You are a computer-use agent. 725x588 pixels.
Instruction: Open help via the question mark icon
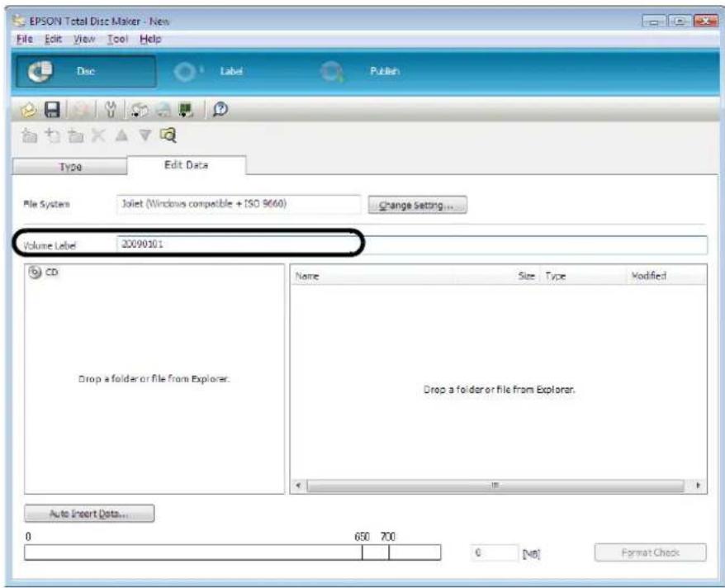(220, 110)
